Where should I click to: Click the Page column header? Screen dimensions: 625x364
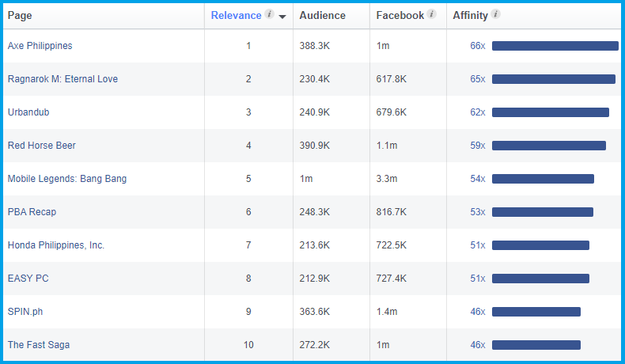[x=20, y=16]
